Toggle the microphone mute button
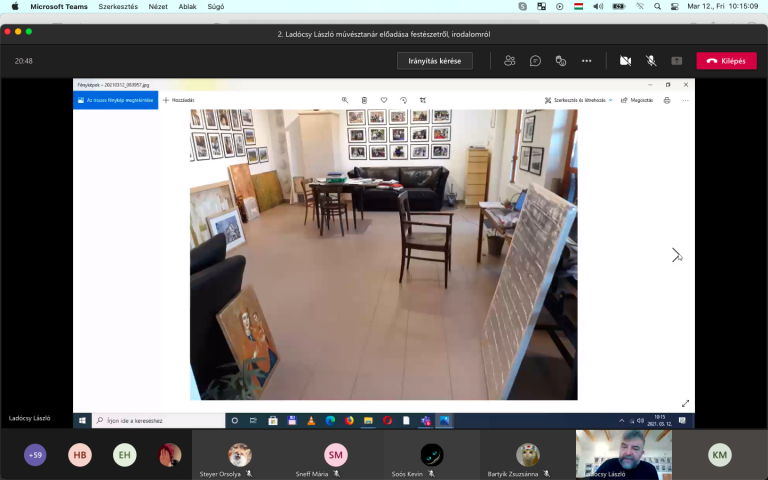The height and width of the screenshot is (480, 768). (651, 61)
